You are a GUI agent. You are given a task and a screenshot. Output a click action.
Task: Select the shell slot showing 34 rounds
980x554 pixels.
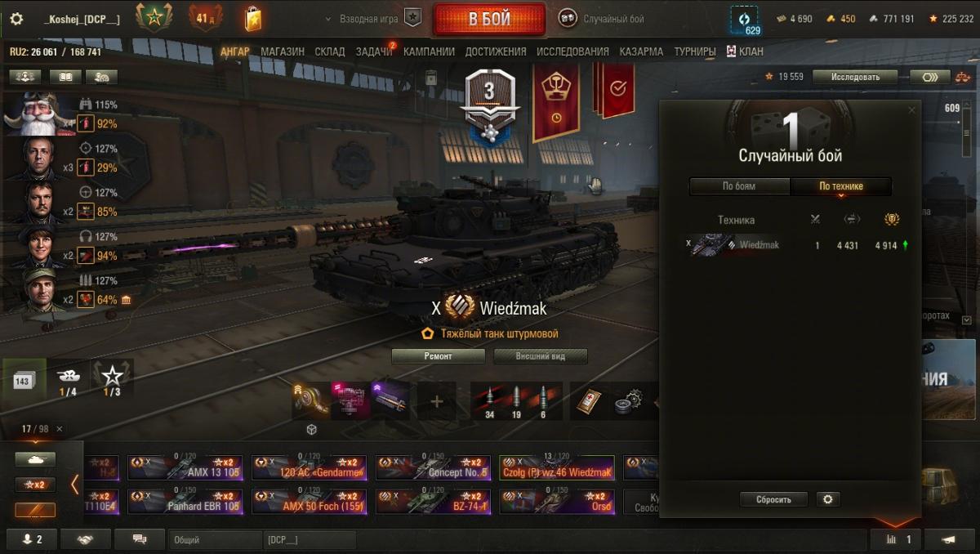pos(492,401)
